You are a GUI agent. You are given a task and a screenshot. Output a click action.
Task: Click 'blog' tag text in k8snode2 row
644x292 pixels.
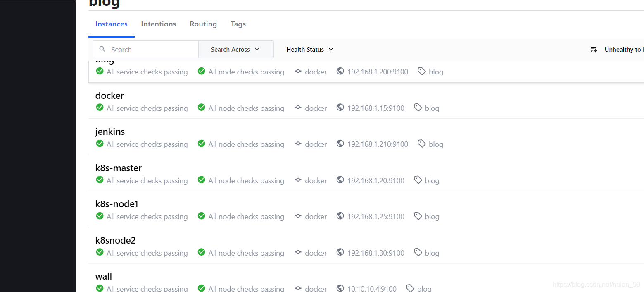pos(432,253)
